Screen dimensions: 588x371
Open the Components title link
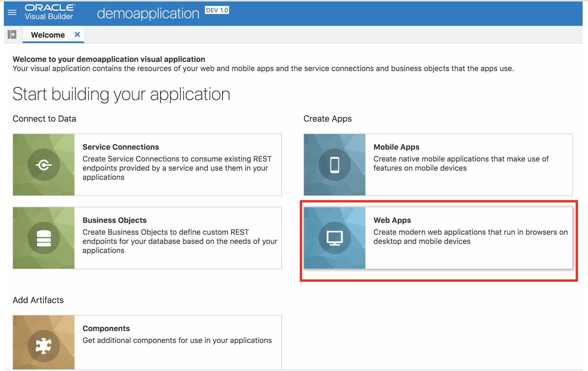106,328
